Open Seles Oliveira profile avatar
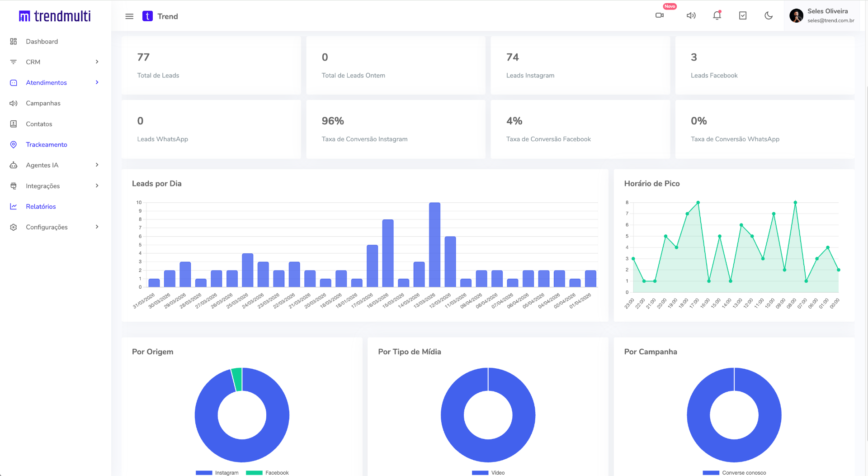868x476 pixels. (x=796, y=15)
